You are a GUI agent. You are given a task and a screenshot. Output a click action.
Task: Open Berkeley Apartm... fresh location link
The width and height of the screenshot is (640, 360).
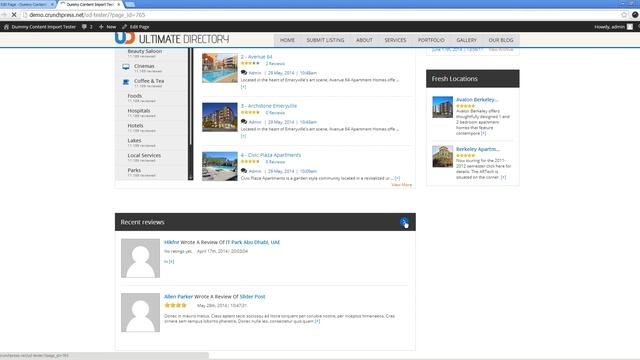(x=478, y=149)
